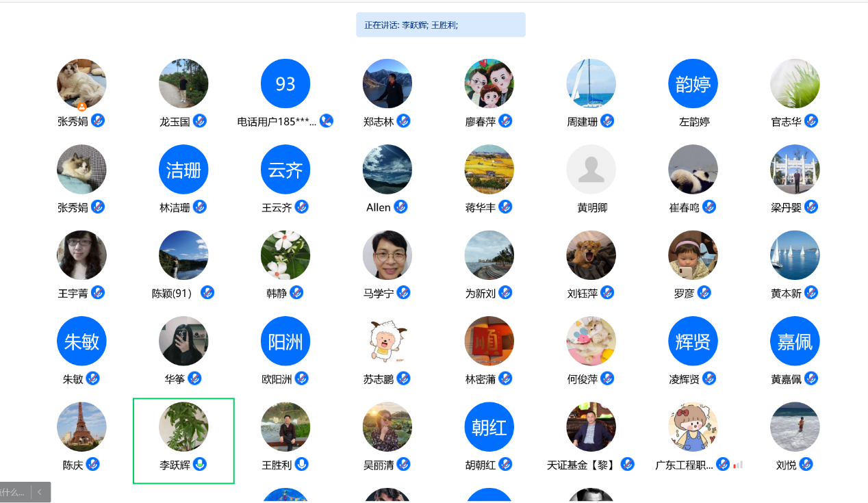868x503 pixels.
Task: Click the orange host badge on 张秀娟's avatar
Action: tap(81, 107)
